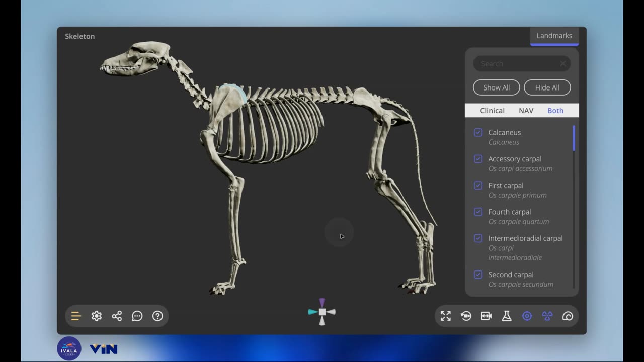Open the lab flask icon
Viewport: 644px width, 362px height.
507,316
